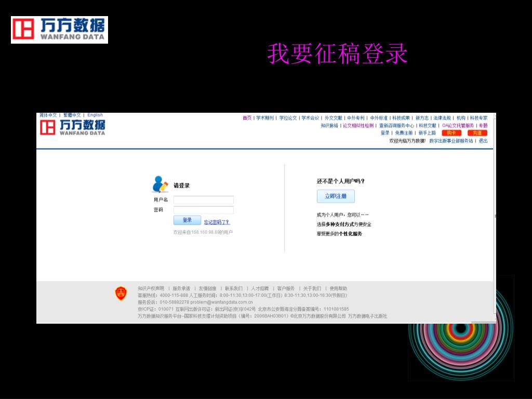Open 首页 in the top navigation
The image size is (532, 399).
click(247, 118)
